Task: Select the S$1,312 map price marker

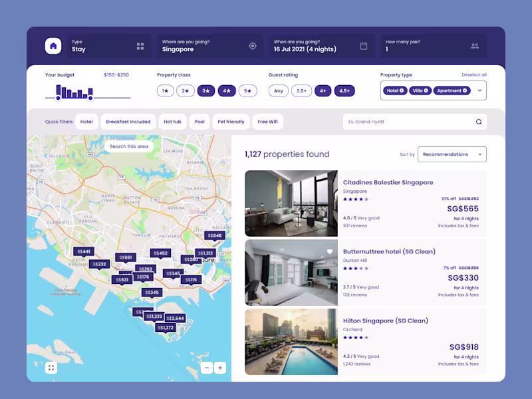Action: pyautogui.click(x=205, y=253)
